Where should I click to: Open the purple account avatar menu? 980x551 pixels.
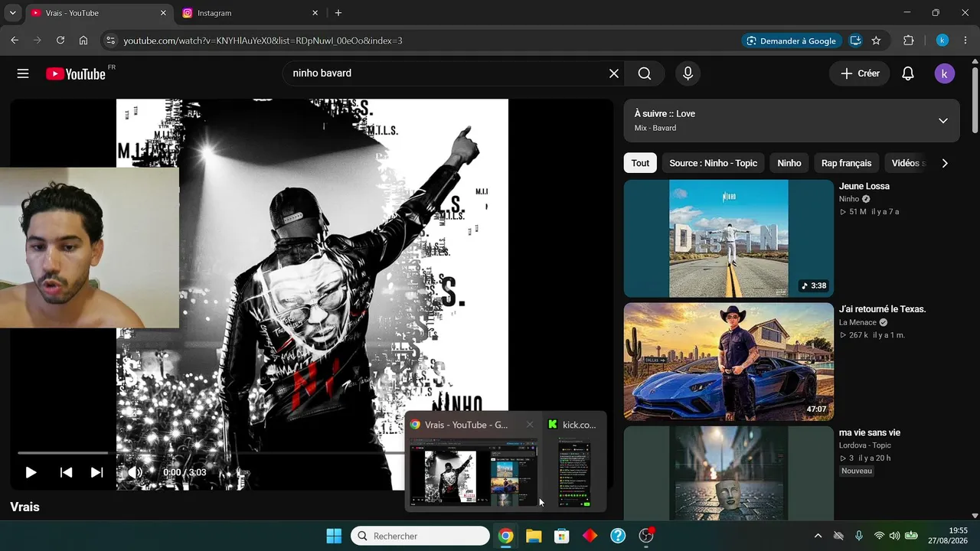945,73
